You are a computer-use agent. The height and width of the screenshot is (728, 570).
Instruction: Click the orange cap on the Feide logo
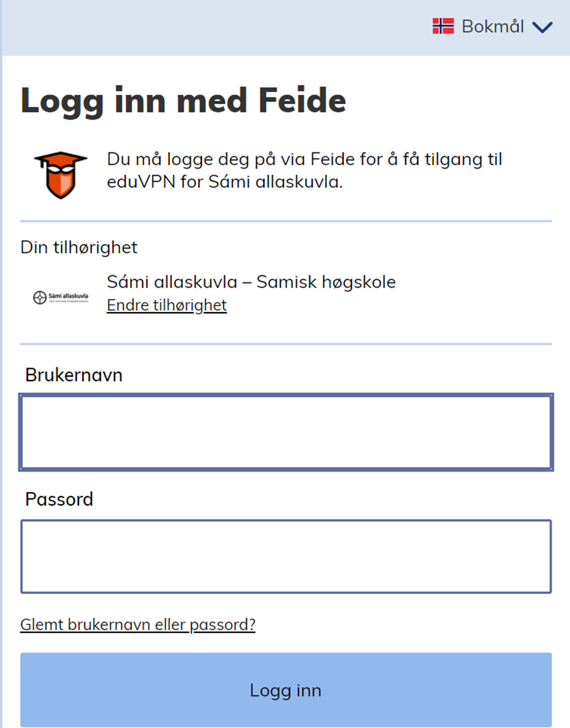[x=60, y=157]
